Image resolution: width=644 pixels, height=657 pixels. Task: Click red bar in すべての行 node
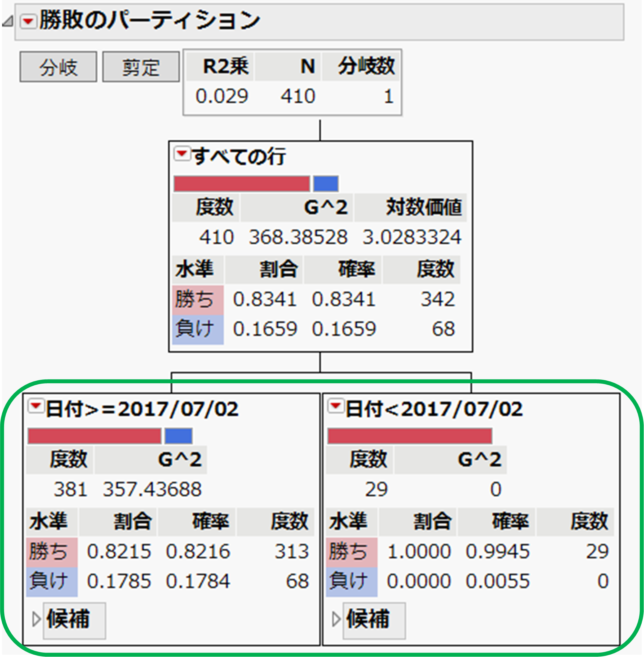242,184
